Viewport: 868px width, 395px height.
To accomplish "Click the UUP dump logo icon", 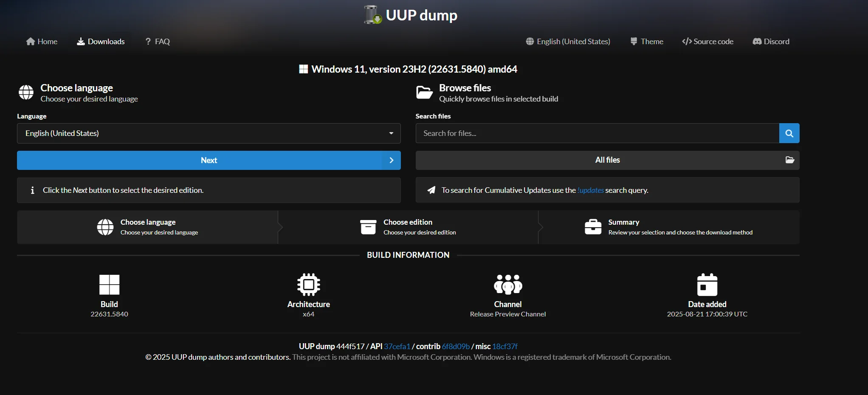I will [373, 15].
